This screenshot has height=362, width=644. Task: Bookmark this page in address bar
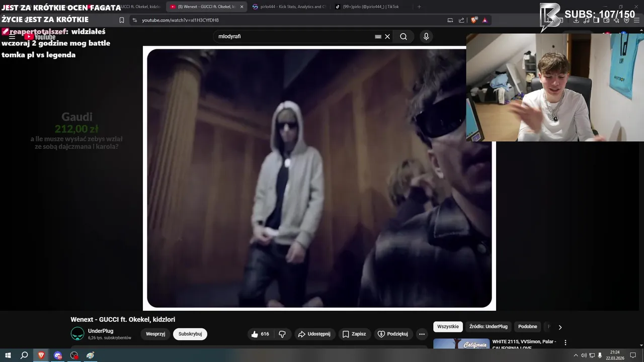(121, 20)
